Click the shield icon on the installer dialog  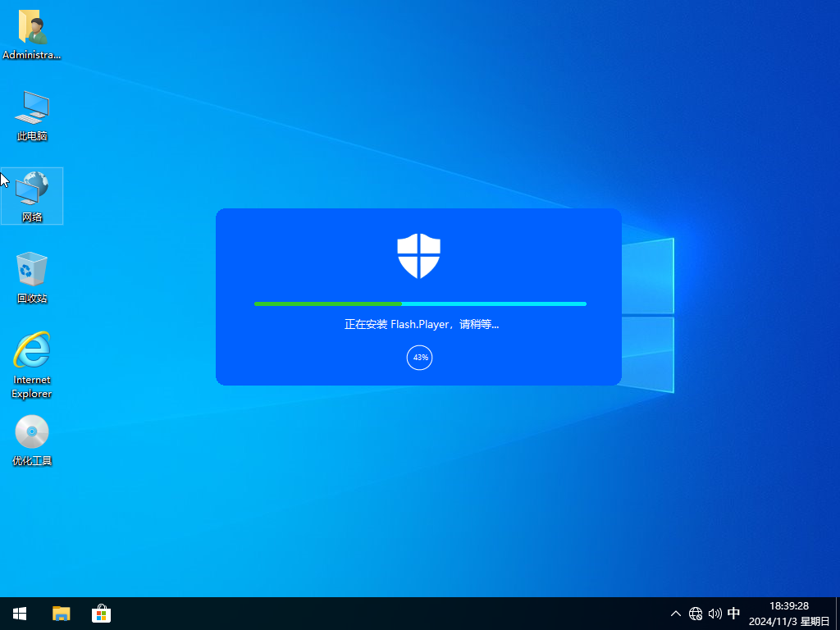coord(419,255)
